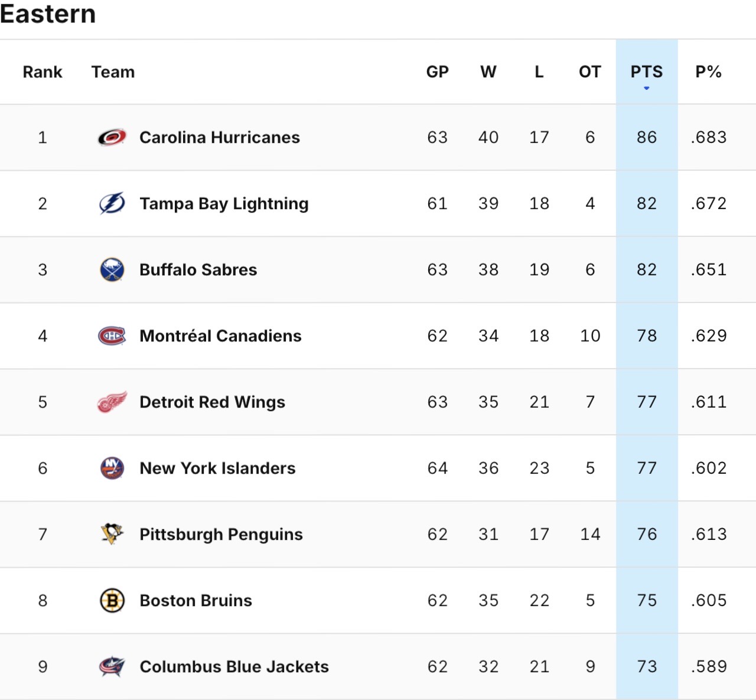Click the Montréal Canadiens logo
The height and width of the screenshot is (700, 756).
[x=112, y=336]
